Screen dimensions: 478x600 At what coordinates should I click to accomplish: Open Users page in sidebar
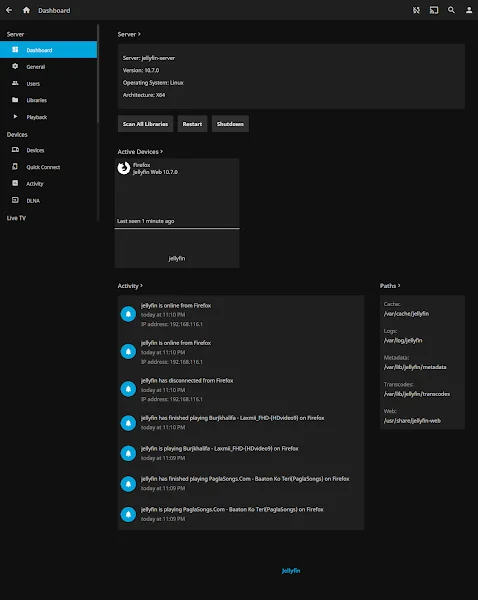pyautogui.click(x=48, y=83)
